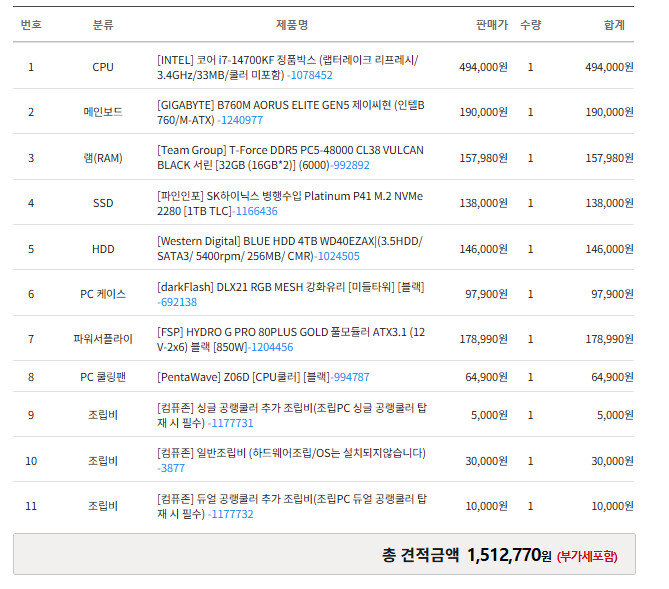Click row number 11 cell

[x=31, y=506]
